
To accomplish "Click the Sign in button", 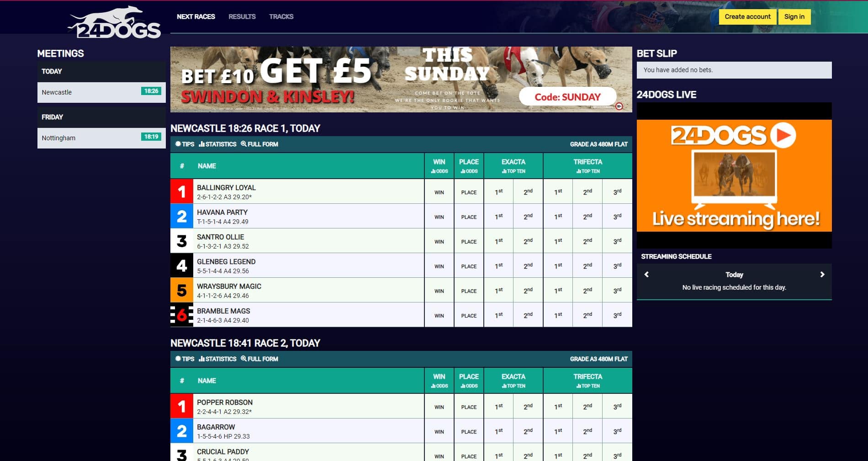I will click(794, 17).
